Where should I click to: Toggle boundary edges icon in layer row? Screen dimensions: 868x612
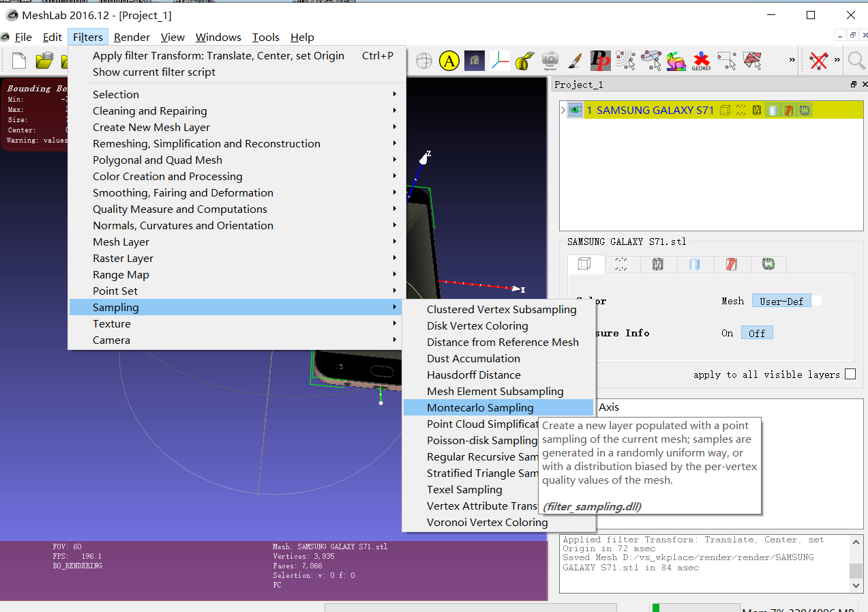[x=804, y=110]
